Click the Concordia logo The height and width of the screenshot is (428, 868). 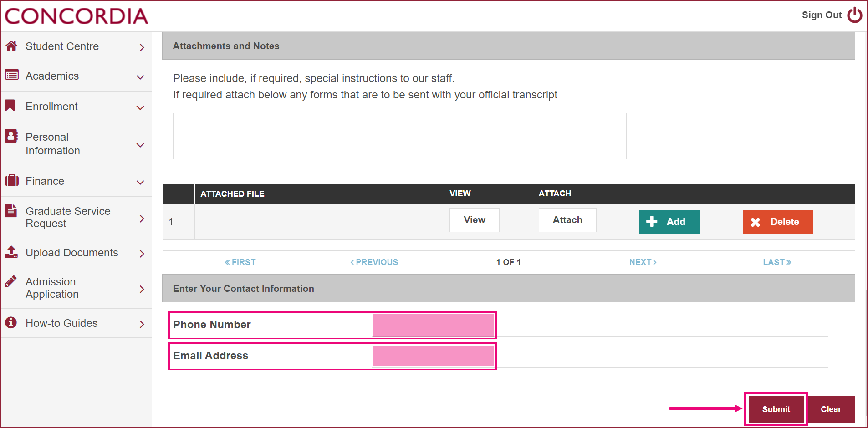pyautogui.click(x=77, y=16)
